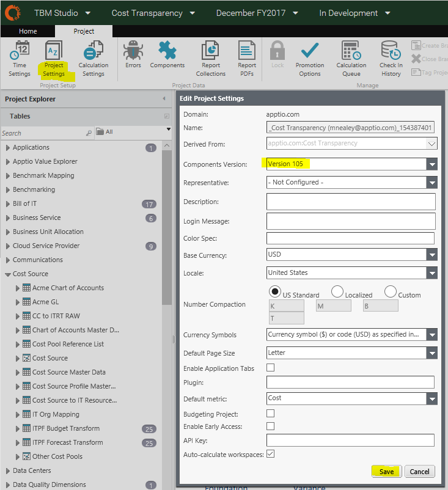Open Locale dropdown
This screenshot has height=490, width=448.
(x=431, y=273)
